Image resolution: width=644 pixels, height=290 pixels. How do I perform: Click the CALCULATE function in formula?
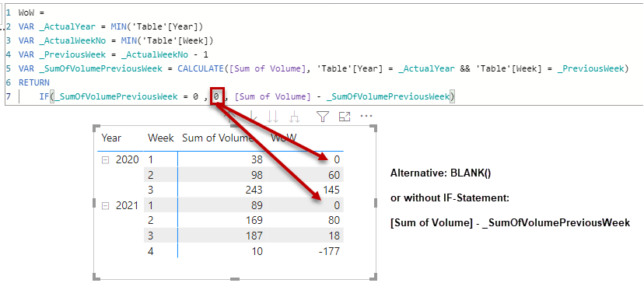tap(201, 68)
